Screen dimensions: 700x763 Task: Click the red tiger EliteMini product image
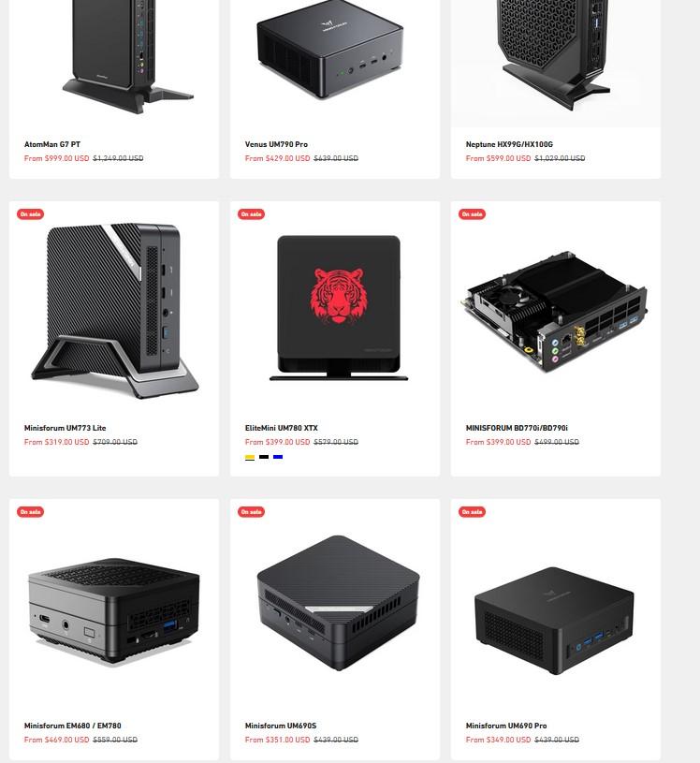(x=339, y=307)
